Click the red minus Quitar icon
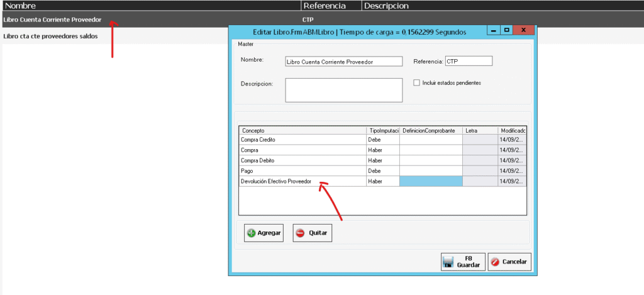 point(300,233)
